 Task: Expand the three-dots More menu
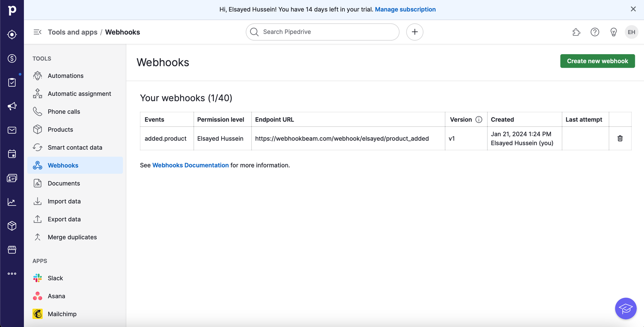tap(12, 274)
